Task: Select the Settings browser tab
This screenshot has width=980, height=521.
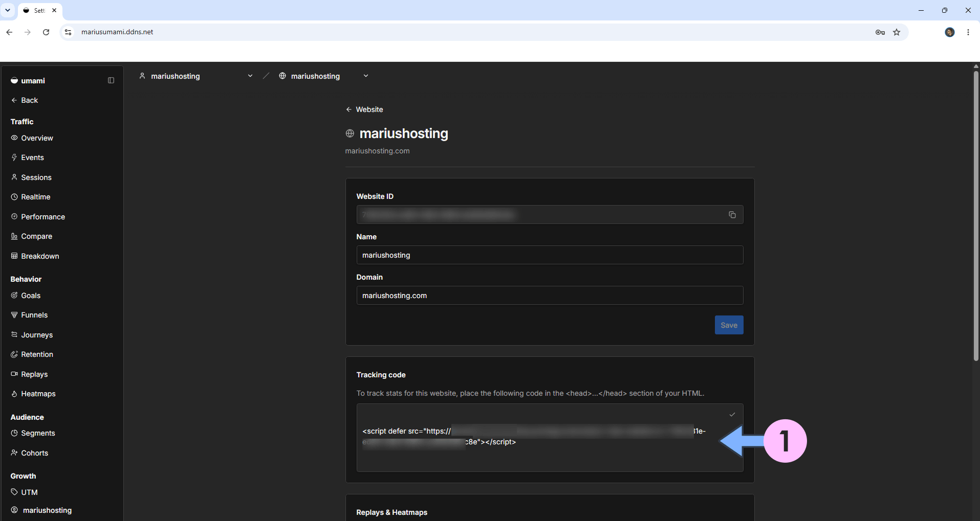Action: (x=39, y=10)
